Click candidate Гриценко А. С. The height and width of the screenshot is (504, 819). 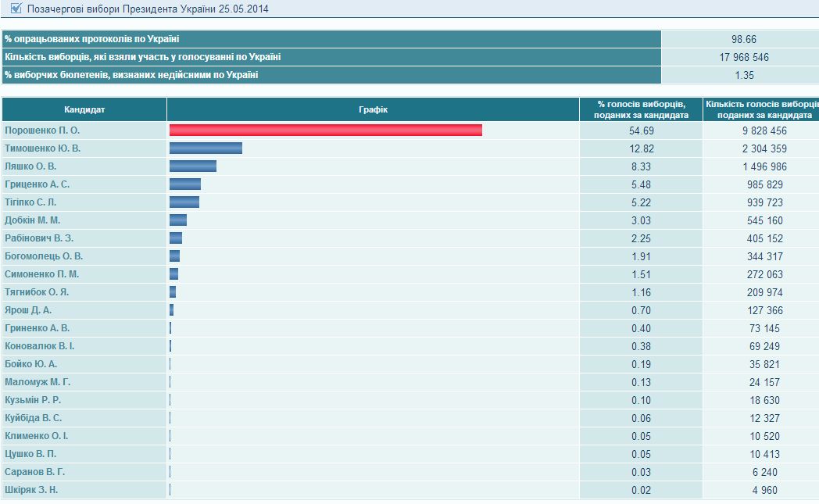pyautogui.click(x=37, y=184)
